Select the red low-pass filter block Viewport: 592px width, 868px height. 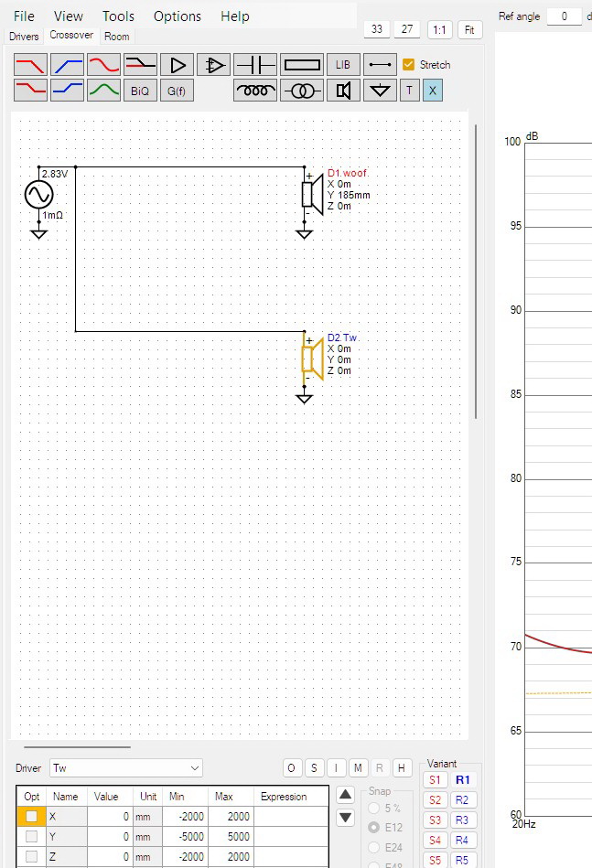click(30, 65)
